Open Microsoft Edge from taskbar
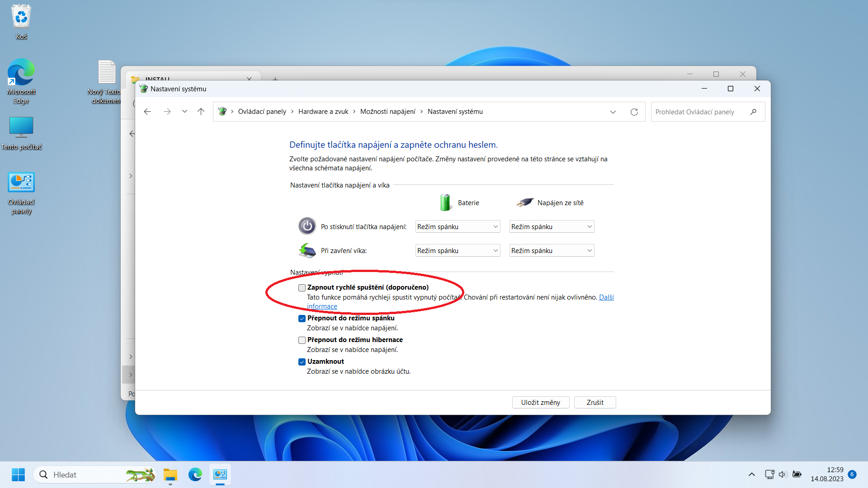 (x=195, y=474)
